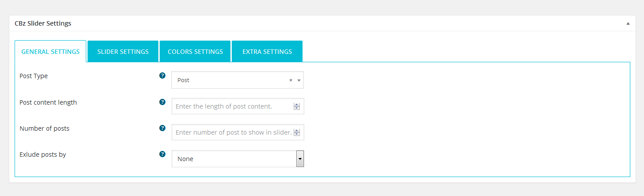Open the Post Type dropdown arrow
The width and height of the screenshot is (644, 196).
point(299,80)
